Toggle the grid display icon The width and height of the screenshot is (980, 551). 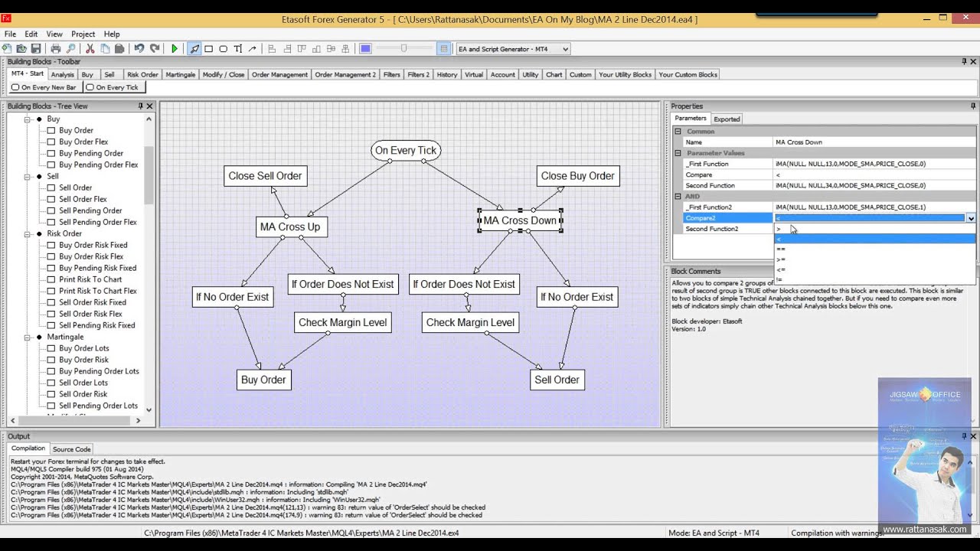point(443,49)
